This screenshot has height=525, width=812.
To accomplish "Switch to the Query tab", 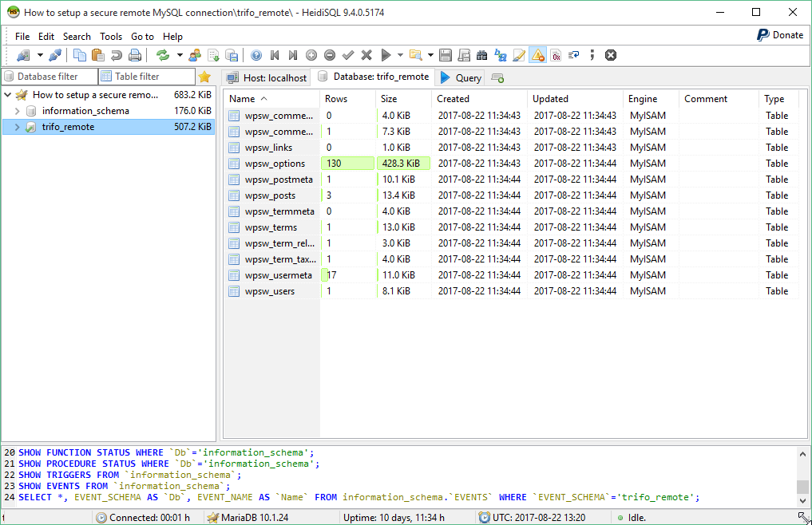I will [x=461, y=77].
